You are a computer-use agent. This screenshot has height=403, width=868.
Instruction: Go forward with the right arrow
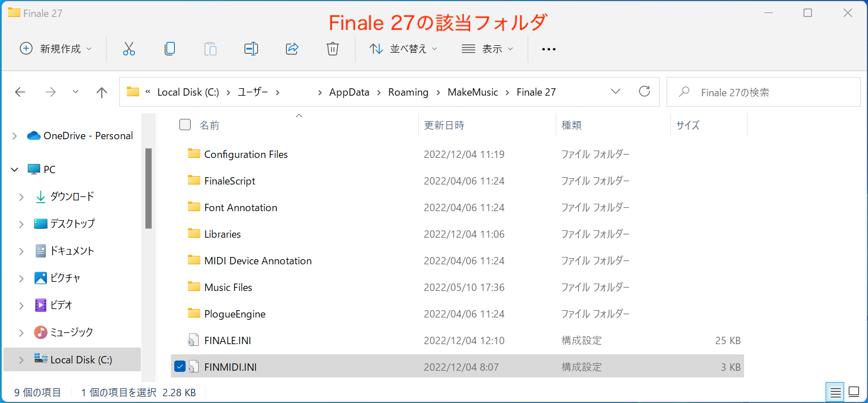[51, 92]
